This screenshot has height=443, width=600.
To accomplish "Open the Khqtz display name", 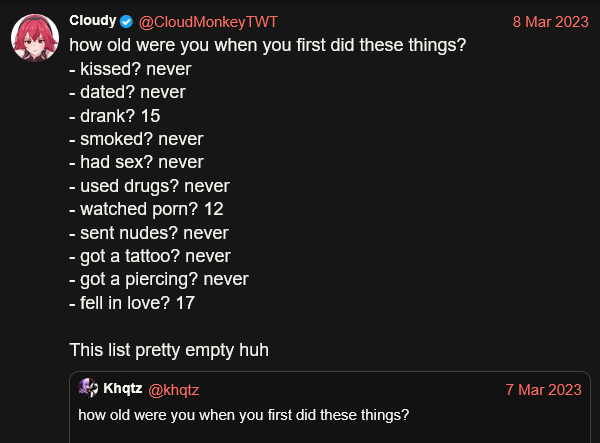I will [122, 389].
